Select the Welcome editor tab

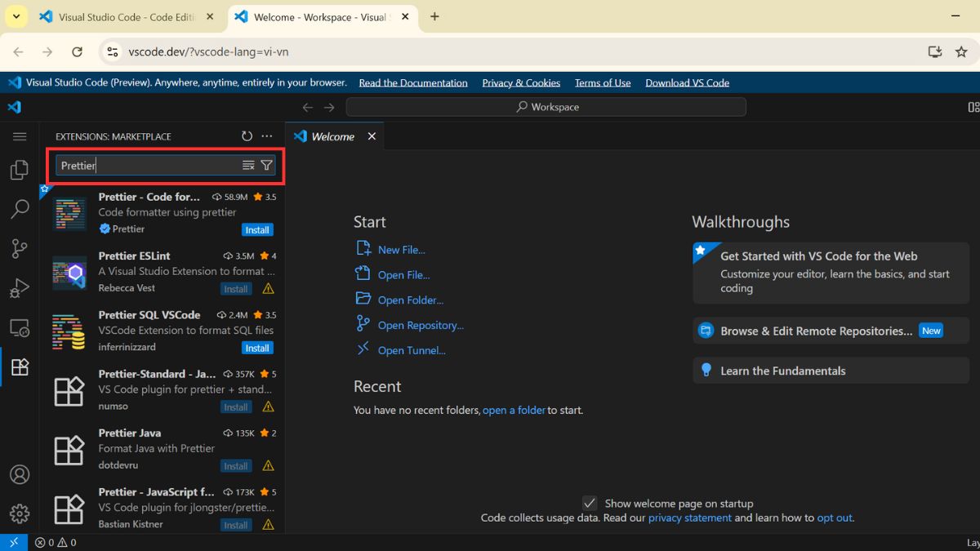coord(332,136)
